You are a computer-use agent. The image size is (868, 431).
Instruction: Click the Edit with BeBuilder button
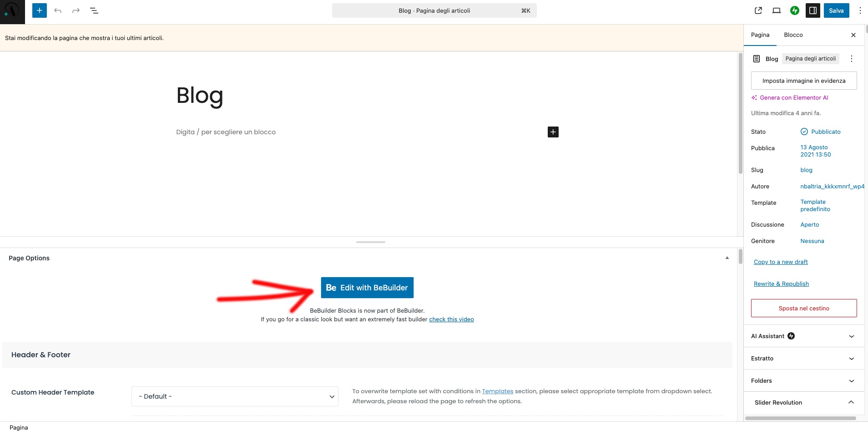[x=367, y=288]
